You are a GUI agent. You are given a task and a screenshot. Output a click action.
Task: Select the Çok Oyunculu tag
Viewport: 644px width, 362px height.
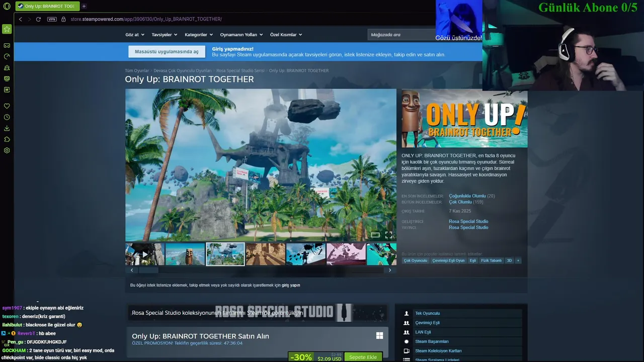click(415, 260)
